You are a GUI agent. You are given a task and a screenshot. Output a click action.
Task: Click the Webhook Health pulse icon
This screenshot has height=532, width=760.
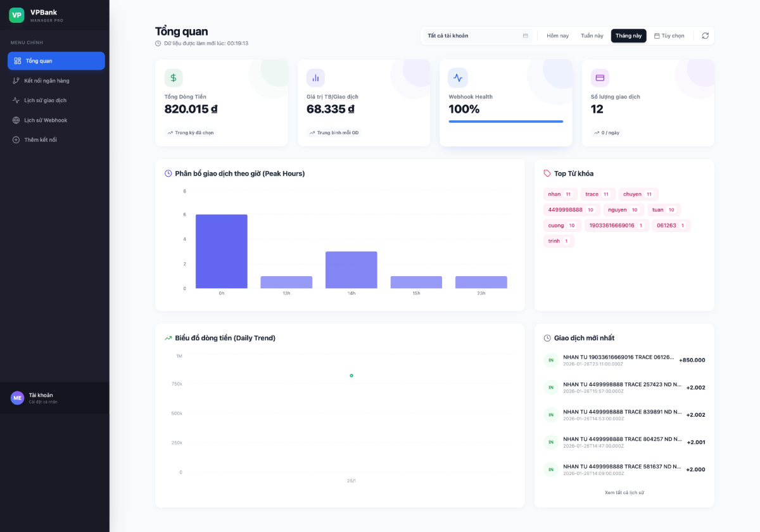tap(458, 78)
